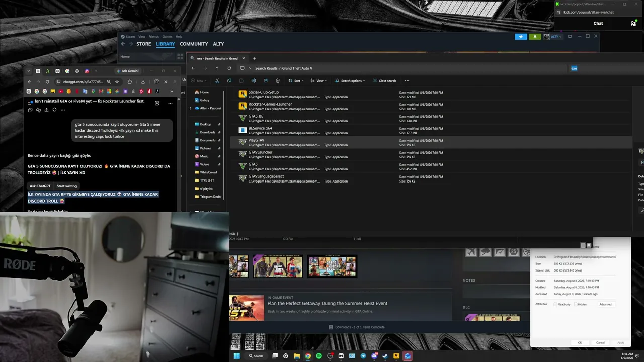Open the Downloads folder in the sidebar
The image size is (644, 362).
click(207, 132)
